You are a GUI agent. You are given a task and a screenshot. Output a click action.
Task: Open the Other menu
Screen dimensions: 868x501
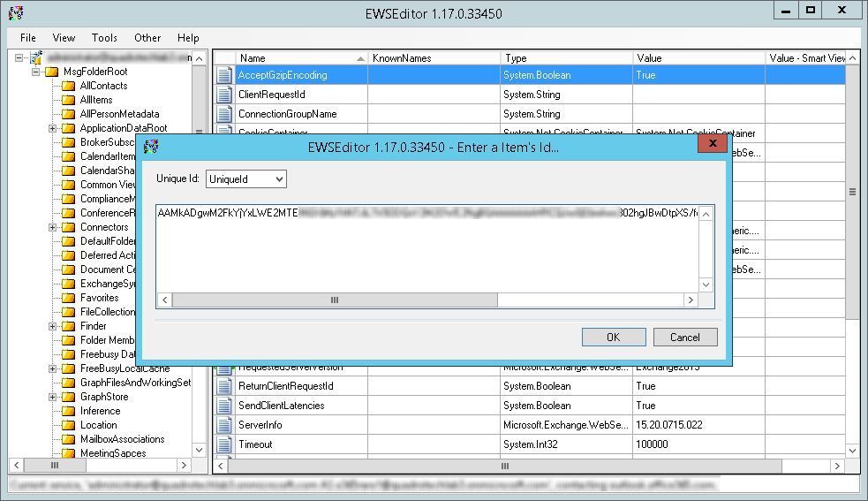click(x=147, y=38)
